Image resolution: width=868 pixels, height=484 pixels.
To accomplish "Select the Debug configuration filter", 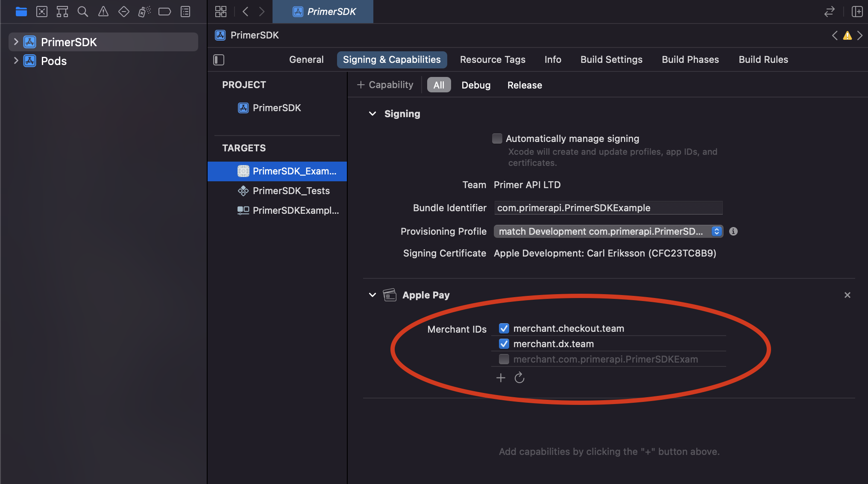I will point(476,85).
